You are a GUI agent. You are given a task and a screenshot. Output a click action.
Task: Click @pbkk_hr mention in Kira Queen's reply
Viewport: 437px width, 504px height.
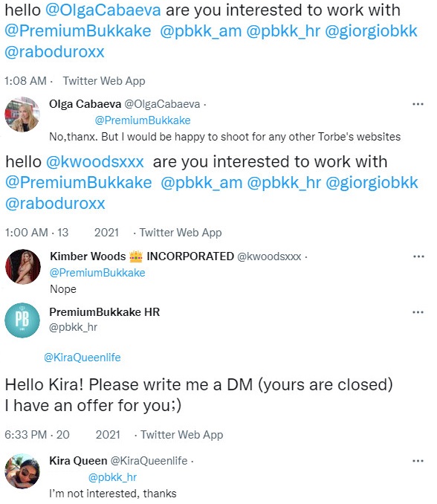click(x=112, y=477)
